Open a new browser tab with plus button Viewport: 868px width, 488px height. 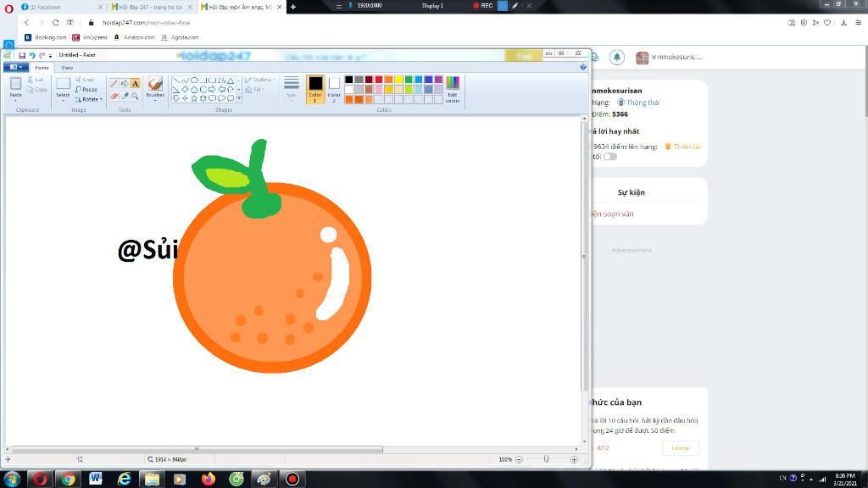point(292,7)
